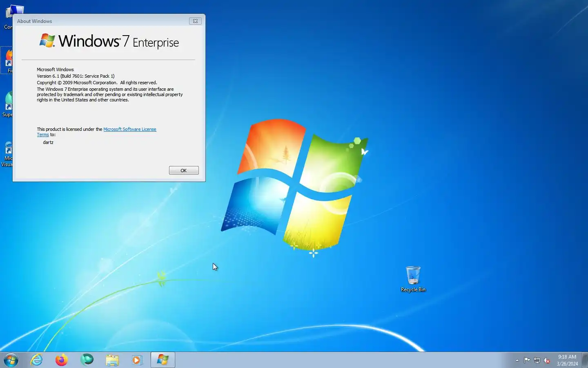The image size is (588, 368).
Task: Open Firefox from the taskbar
Action: (x=62, y=360)
